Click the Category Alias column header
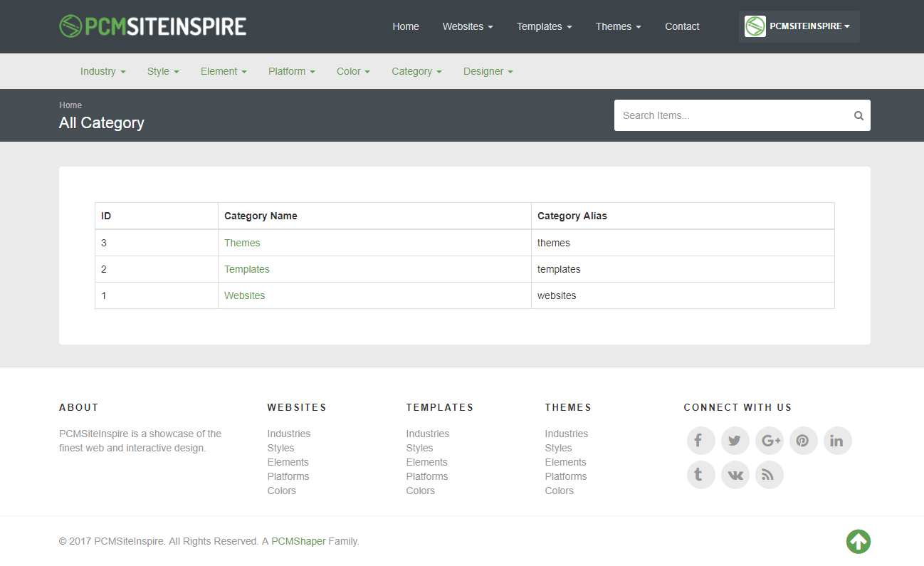924x566 pixels. click(x=683, y=216)
